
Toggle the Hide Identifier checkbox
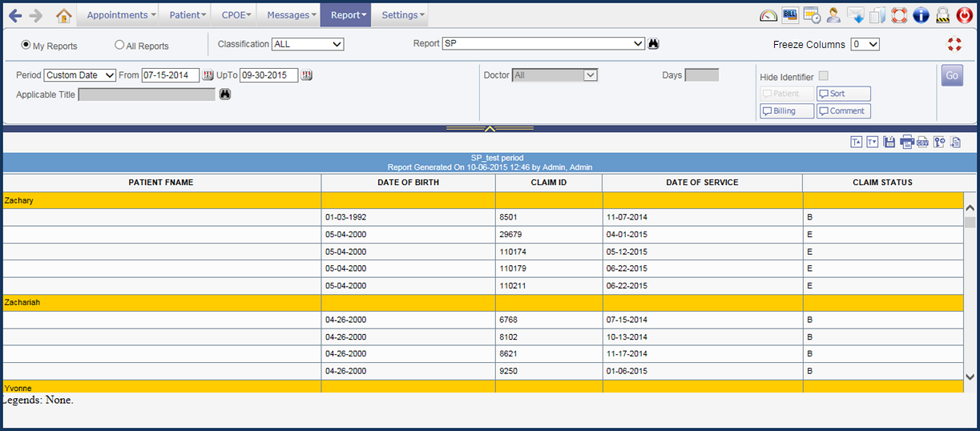click(x=823, y=76)
